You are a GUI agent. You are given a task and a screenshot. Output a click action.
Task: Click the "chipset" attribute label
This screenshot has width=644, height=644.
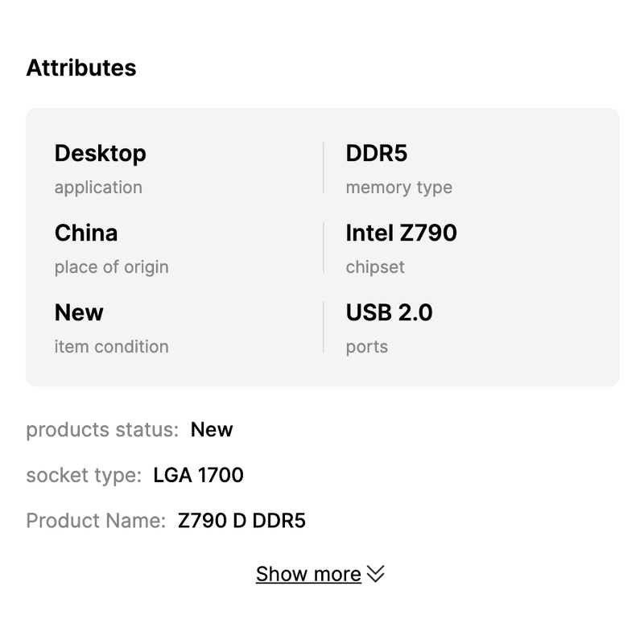(375, 267)
